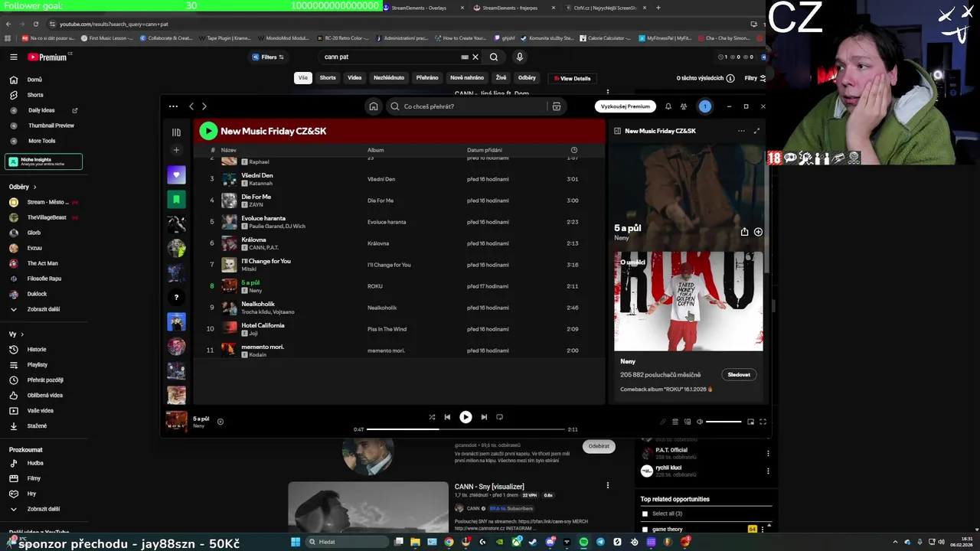980x551 pixels.
Task: Adjust the Spotify volume slider
Action: [x=724, y=422]
